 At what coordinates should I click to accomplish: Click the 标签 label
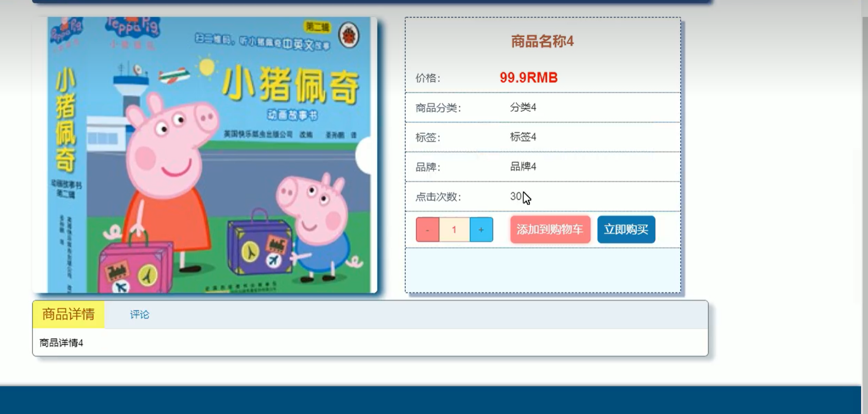(x=428, y=137)
